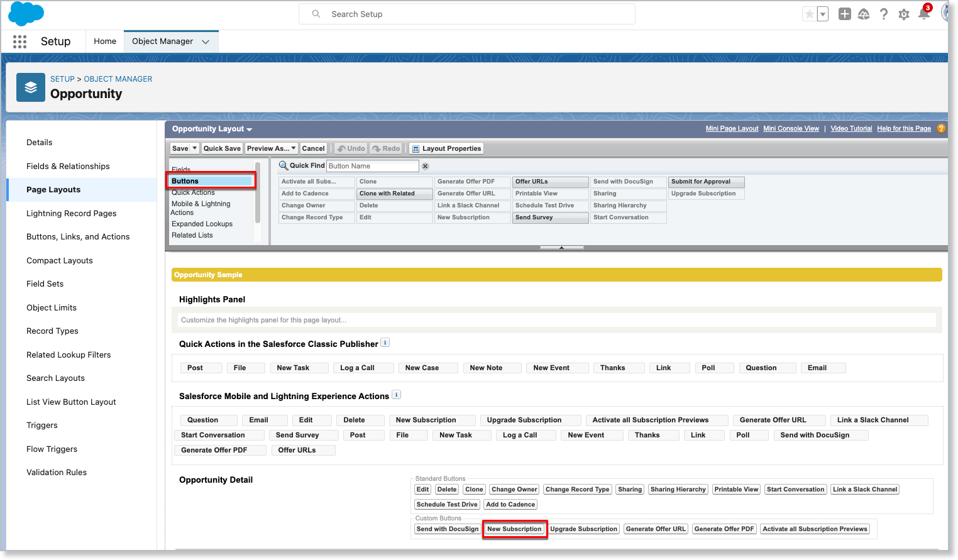Open Compact Layouts in the sidebar
Screen dimensions: 958x560
point(60,260)
